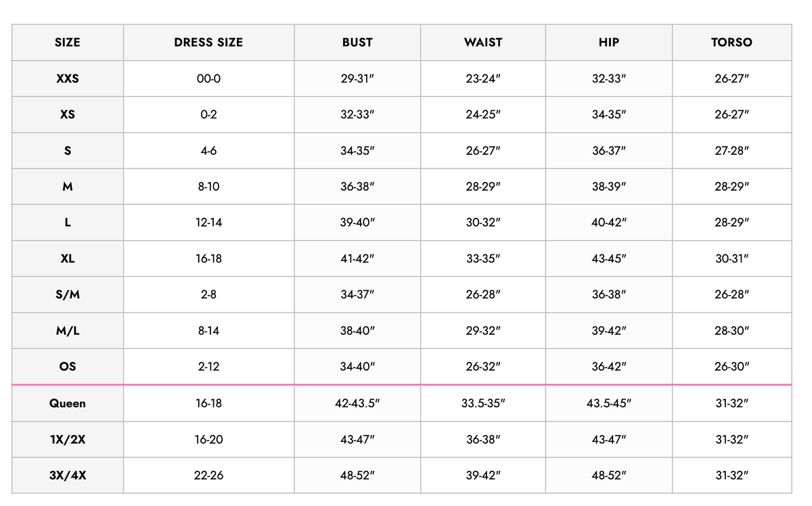Click the SIZE column header
The image size is (812, 506).
(x=68, y=42)
